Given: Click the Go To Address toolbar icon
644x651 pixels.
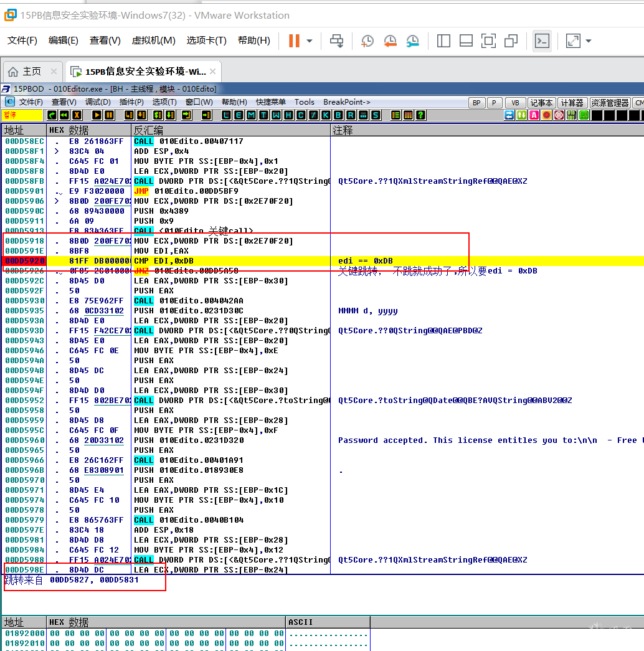Looking at the screenshot, I should 206,115.
